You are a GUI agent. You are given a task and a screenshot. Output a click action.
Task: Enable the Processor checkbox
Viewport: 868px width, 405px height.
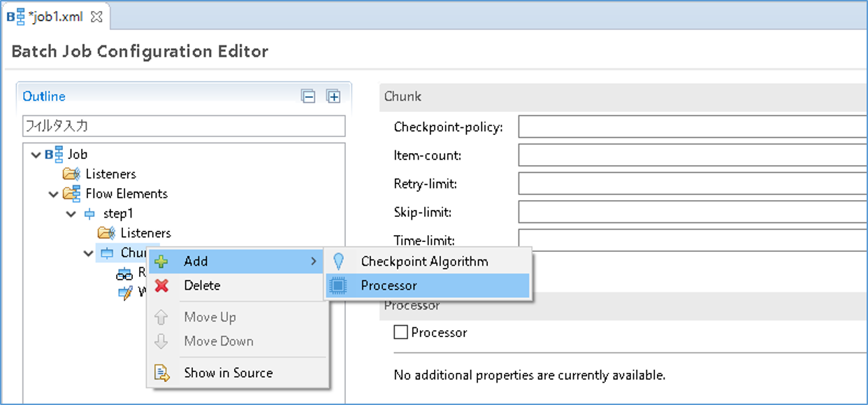tap(400, 333)
